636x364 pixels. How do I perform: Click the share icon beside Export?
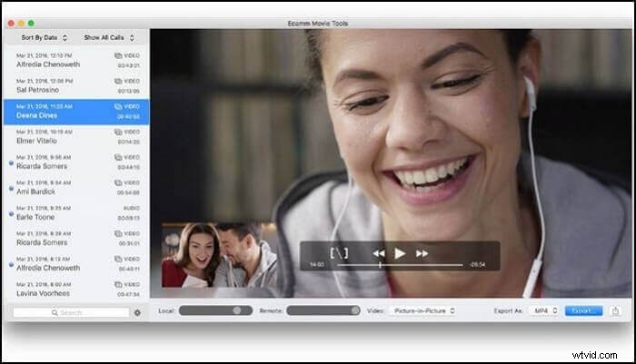click(x=615, y=311)
